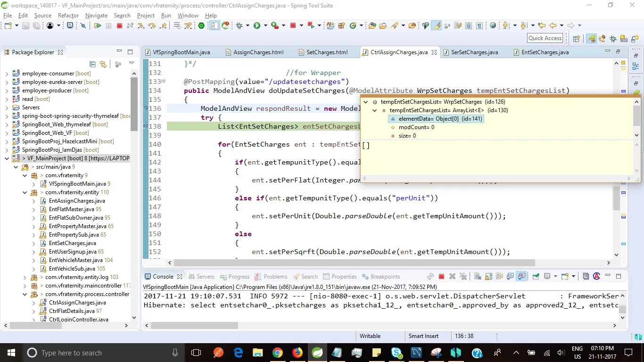Image resolution: width=644 pixels, height=362 pixels.
Task: Open the Run button dropdown arrow
Action: pos(265,25)
